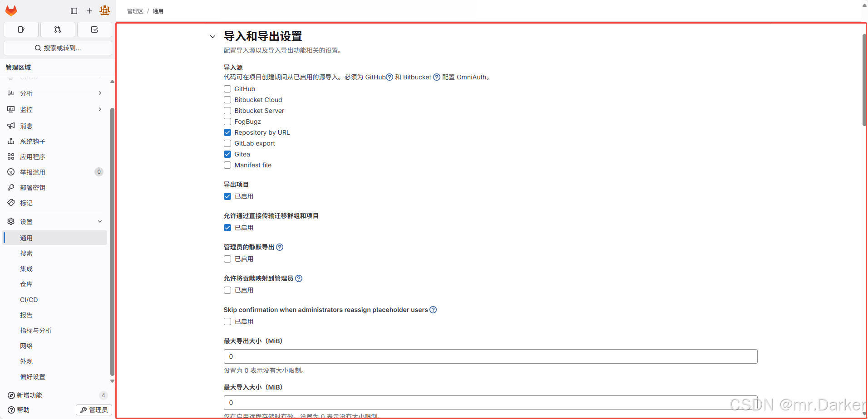Uncheck Repository by URL import source
This screenshot has width=868, height=419.
pyautogui.click(x=227, y=132)
